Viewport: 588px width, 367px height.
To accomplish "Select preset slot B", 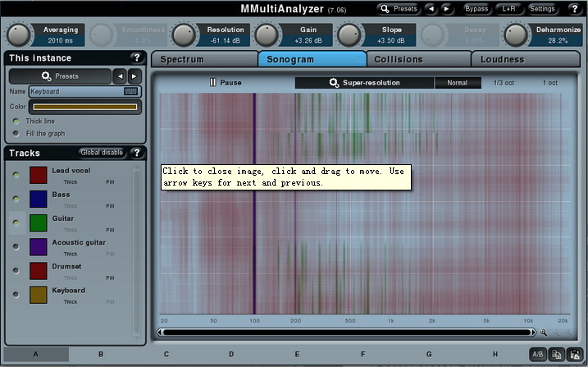I will (x=101, y=354).
